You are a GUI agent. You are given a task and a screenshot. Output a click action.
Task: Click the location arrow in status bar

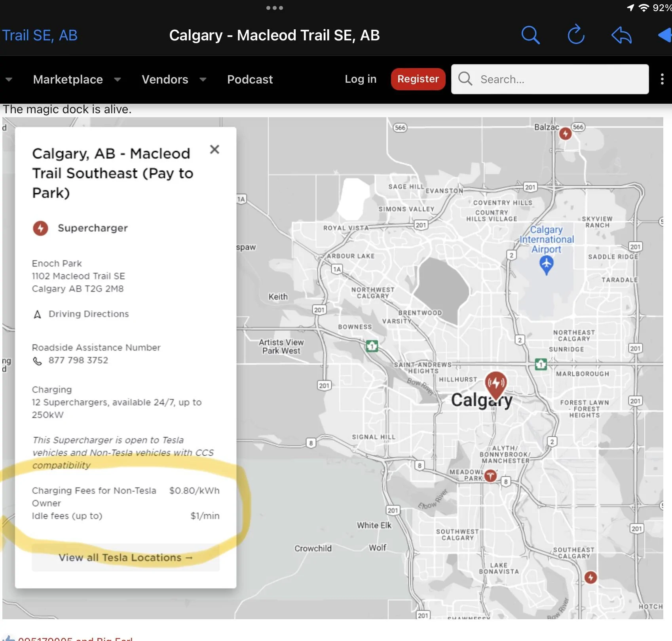tap(630, 8)
